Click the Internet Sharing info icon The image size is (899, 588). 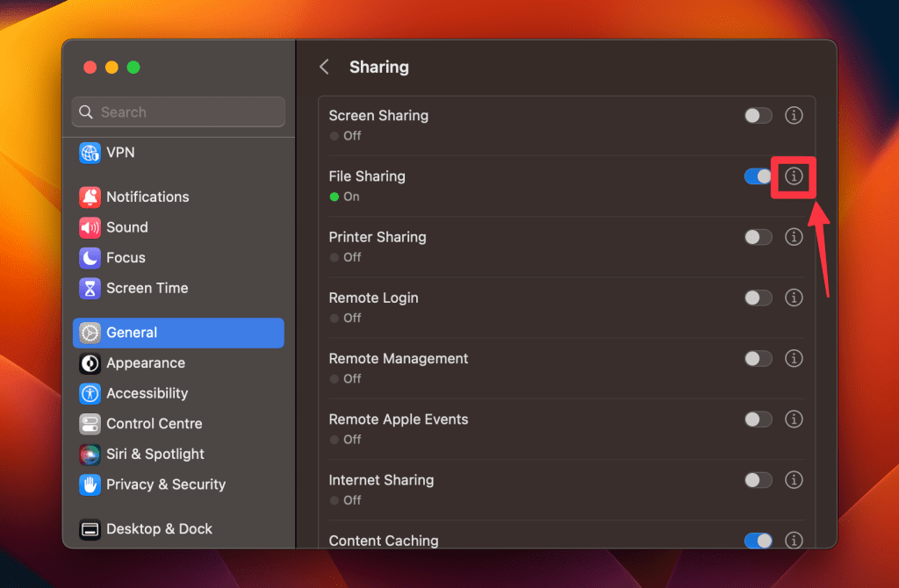pyautogui.click(x=794, y=480)
